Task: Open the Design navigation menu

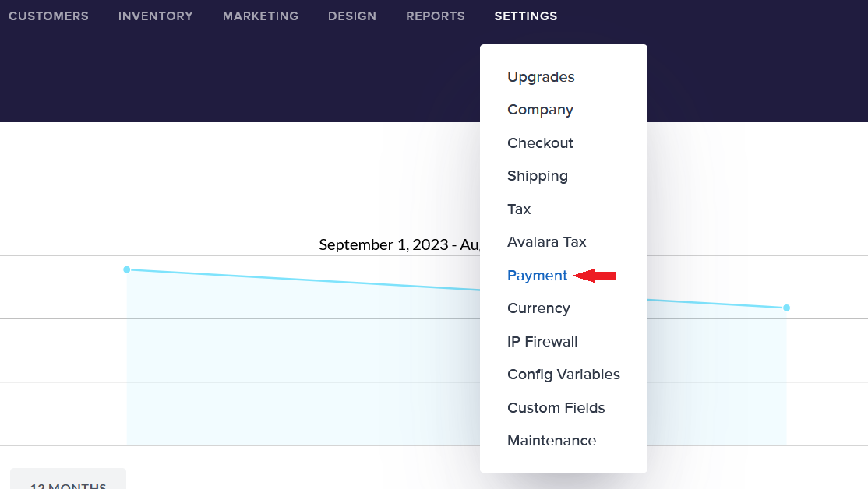Action: coord(352,16)
